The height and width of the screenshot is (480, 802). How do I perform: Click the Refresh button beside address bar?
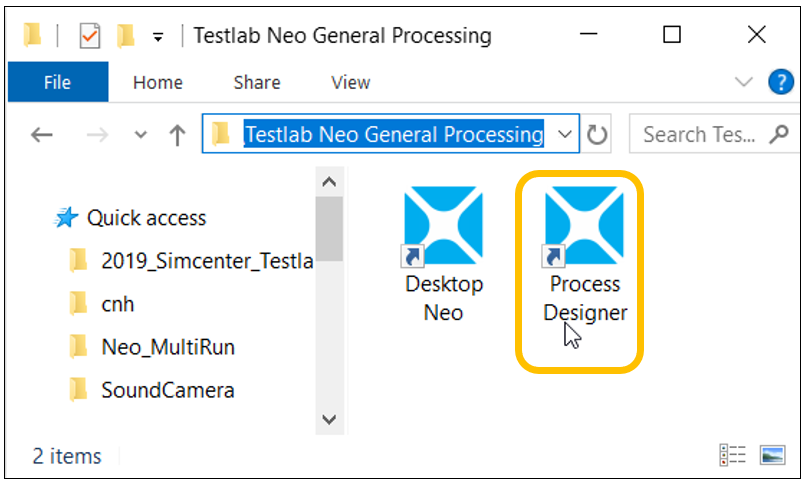coord(597,134)
